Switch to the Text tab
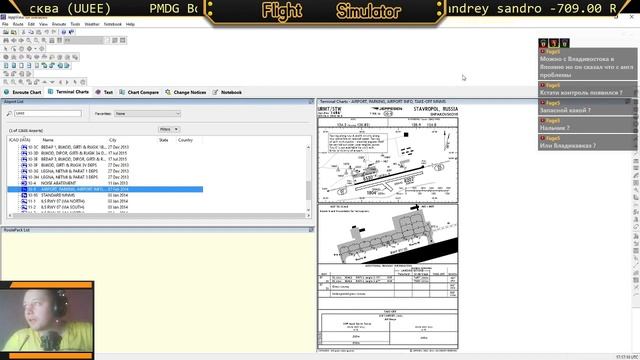Image resolution: width=640 pixels, height=360 pixels. (104, 92)
